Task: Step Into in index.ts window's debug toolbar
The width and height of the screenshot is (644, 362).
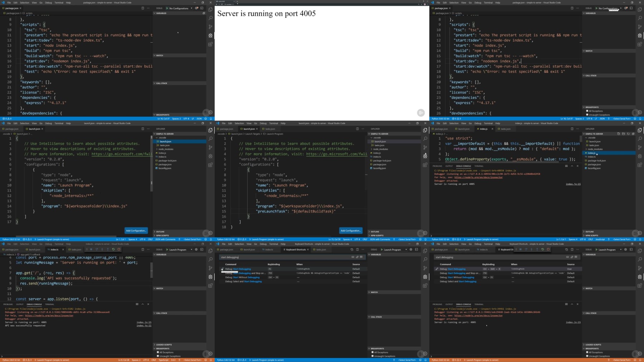Action: click(102, 249)
